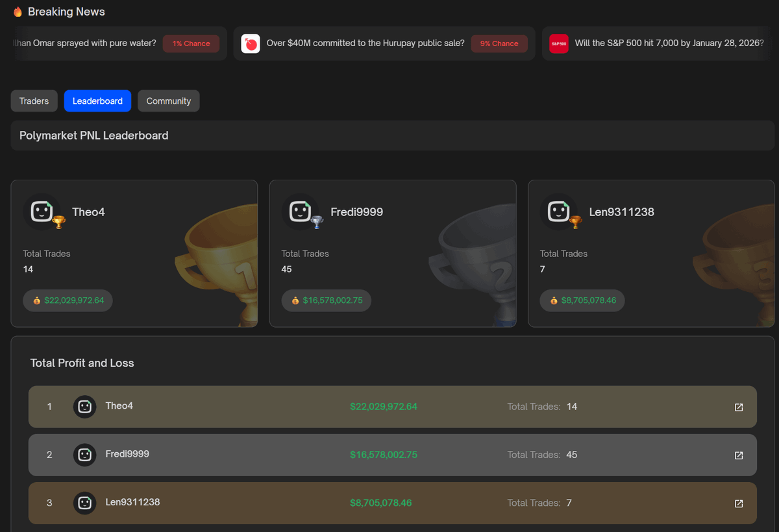Screen dimensions: 779x532
Task: Click Total Trades value 45 on Fredi9999 card
Action: pos(286,269)
